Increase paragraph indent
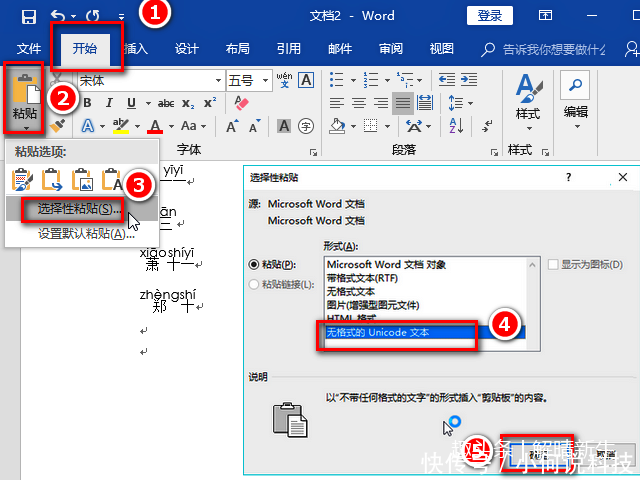The height and width of the screenshot is (480, 640). 469,80
